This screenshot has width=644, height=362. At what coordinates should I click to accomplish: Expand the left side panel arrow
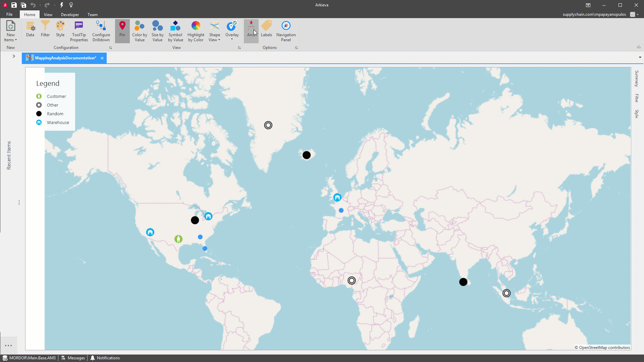click(14, 56)
